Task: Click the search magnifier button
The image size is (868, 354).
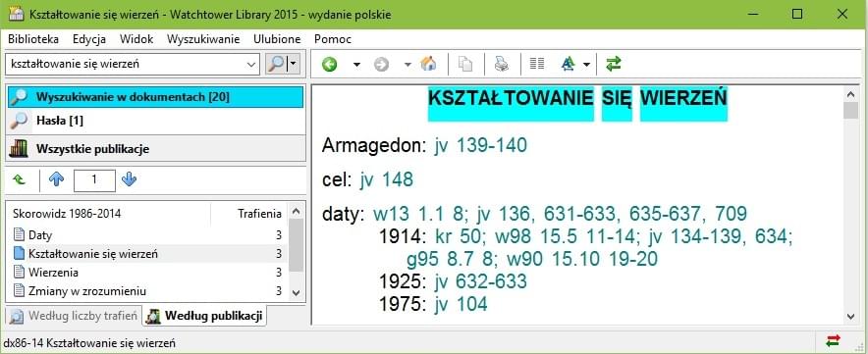Action: click(x=276, y=64)
